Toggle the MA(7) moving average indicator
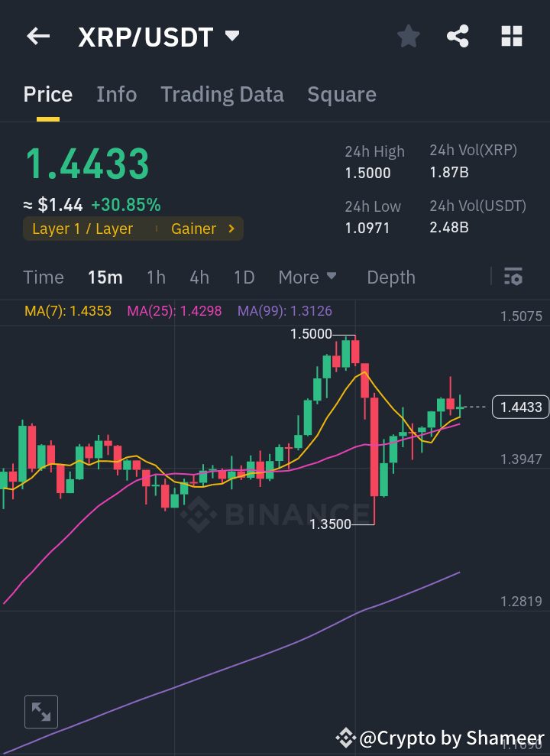 click(67, 311)
